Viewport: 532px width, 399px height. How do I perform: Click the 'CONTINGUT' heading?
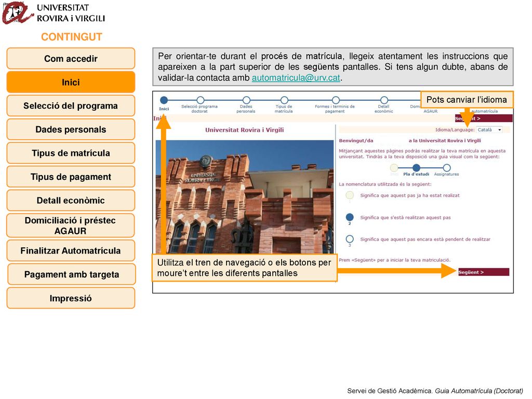72,37
